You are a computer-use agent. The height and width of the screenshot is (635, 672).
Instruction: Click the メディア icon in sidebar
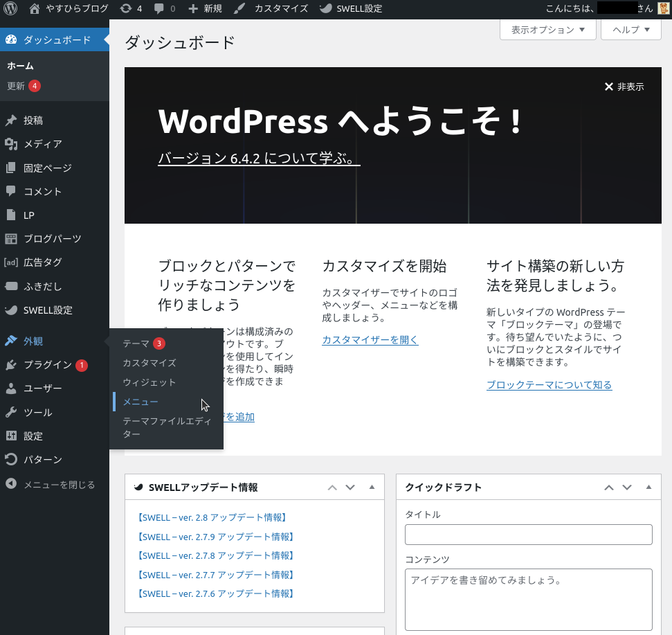tap(11, 144)
